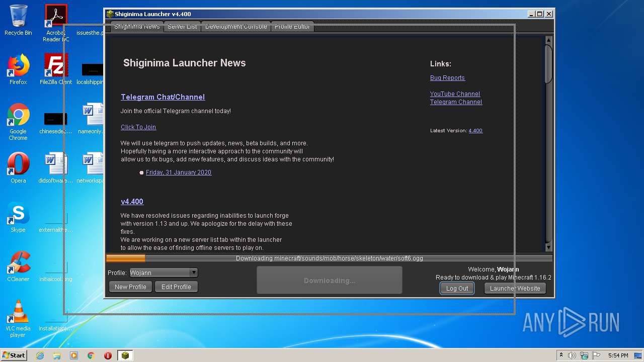This screenshot has height=362, width=644.
Task: Click news scrollbar up arrow
Action: (548, 40)
